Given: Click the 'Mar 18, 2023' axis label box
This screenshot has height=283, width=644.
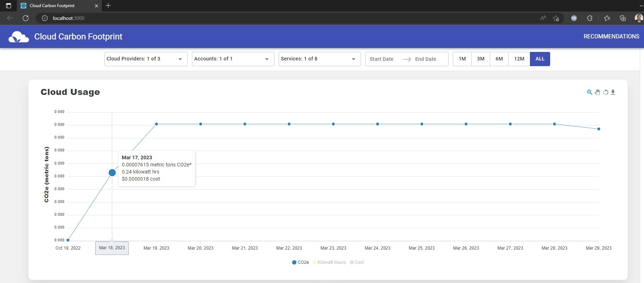Looking at the screenshot, I should click(112, 248).
